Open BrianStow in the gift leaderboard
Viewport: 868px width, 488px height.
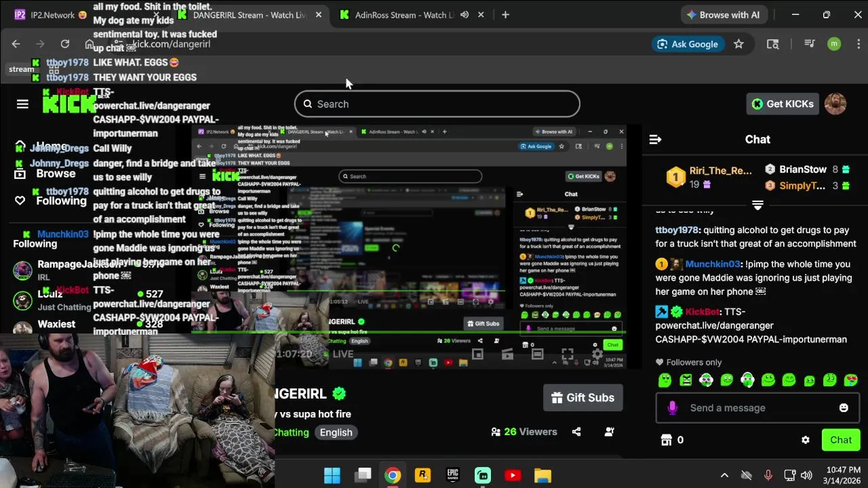click(803, 169)
